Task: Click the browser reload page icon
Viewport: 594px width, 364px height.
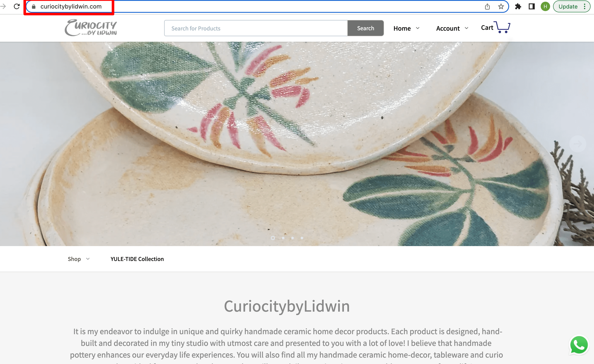Action: (16, 7)
